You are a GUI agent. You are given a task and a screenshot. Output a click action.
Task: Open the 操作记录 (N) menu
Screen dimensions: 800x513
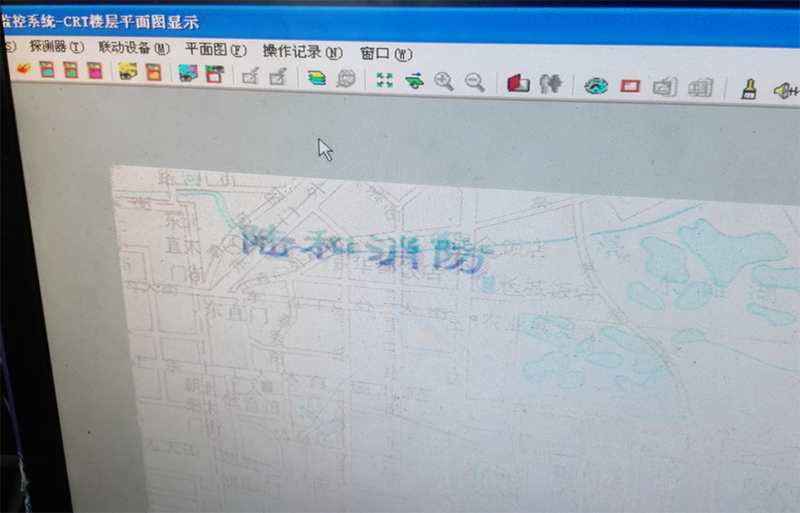click(x=302, y=52)
